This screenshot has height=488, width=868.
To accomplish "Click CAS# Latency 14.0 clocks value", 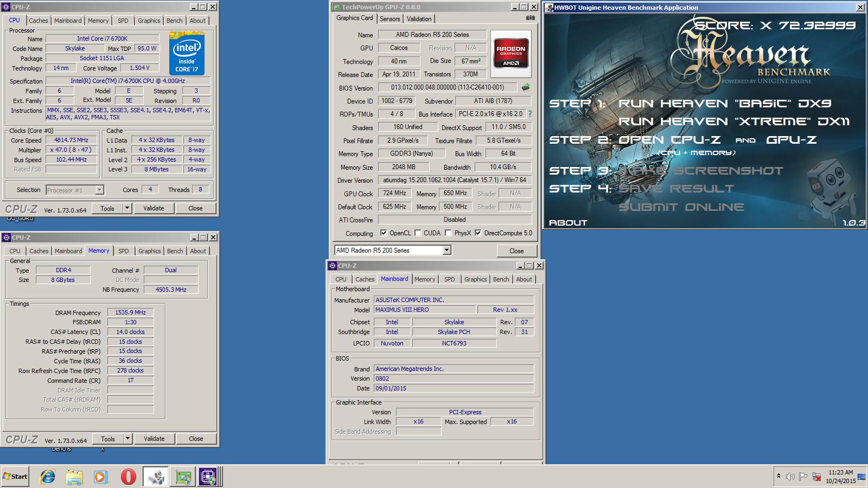I will coord(130,332).
